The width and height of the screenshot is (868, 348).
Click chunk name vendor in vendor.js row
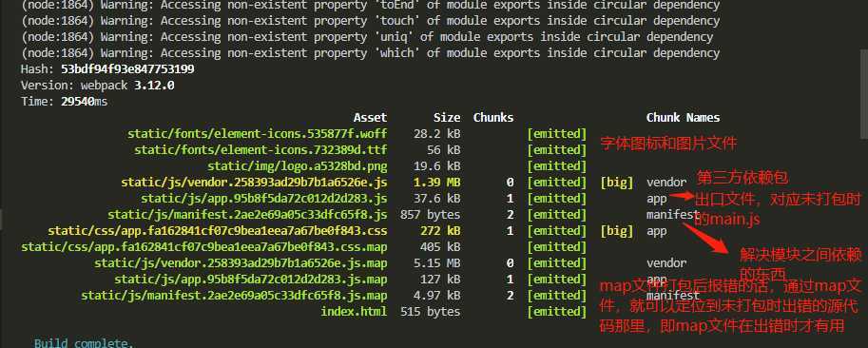point(666,182)
